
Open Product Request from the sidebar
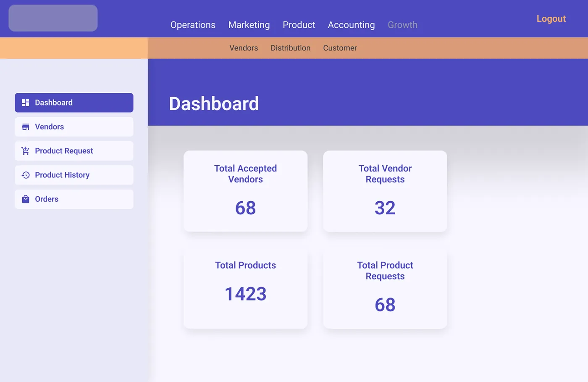pos(74,151)
